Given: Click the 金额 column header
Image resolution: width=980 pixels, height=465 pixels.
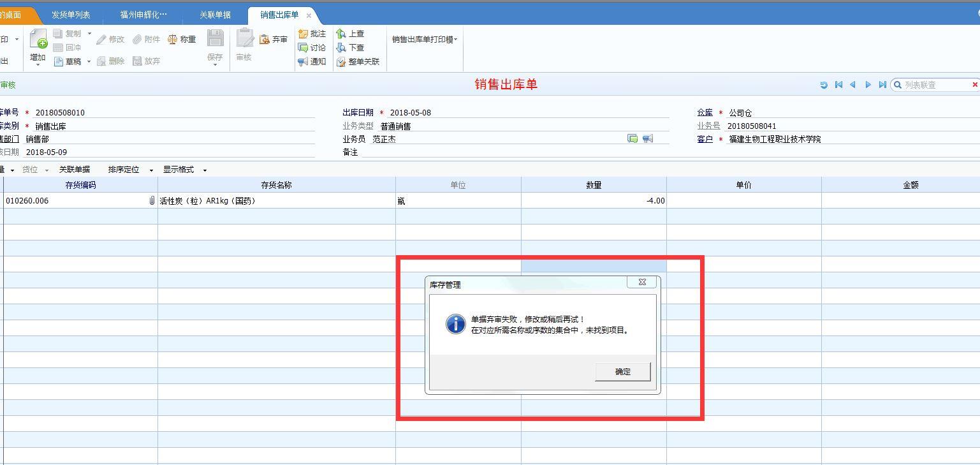Looking at the screenshot, I should pyautogui.click(x=911, y=185).
